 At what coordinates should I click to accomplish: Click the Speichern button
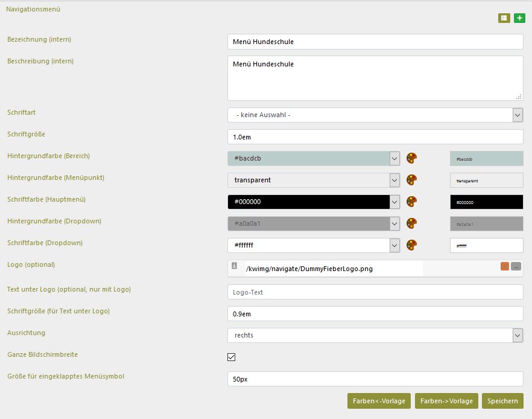[502, 401]
